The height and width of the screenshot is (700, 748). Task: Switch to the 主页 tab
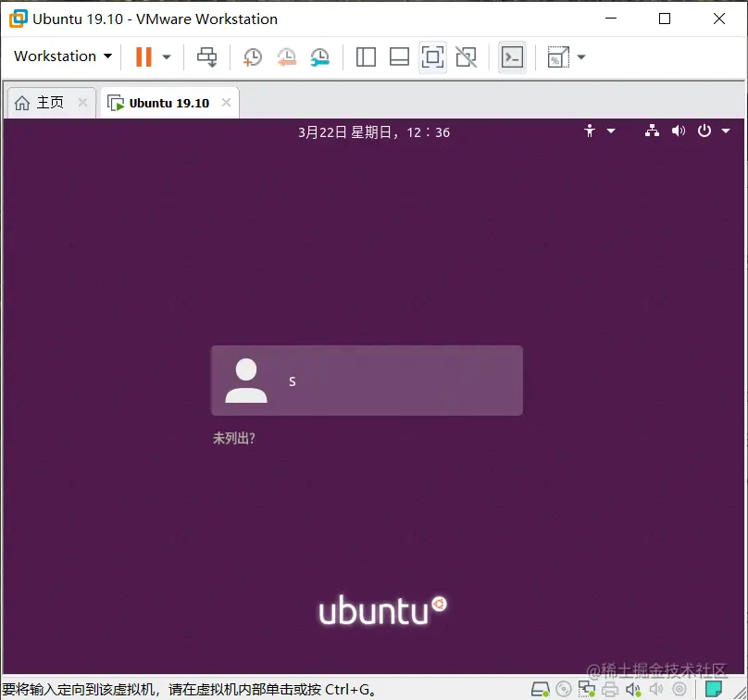click(x=44, y=102)
